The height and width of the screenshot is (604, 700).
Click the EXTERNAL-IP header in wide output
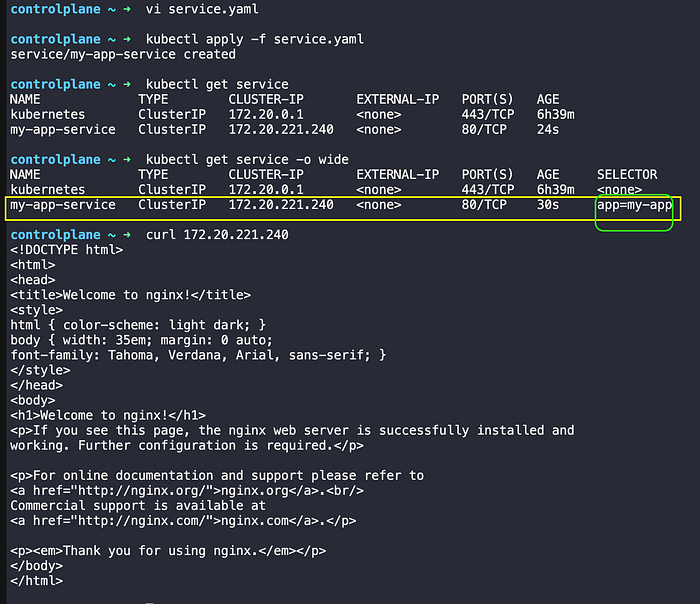(x=397, y=175)
